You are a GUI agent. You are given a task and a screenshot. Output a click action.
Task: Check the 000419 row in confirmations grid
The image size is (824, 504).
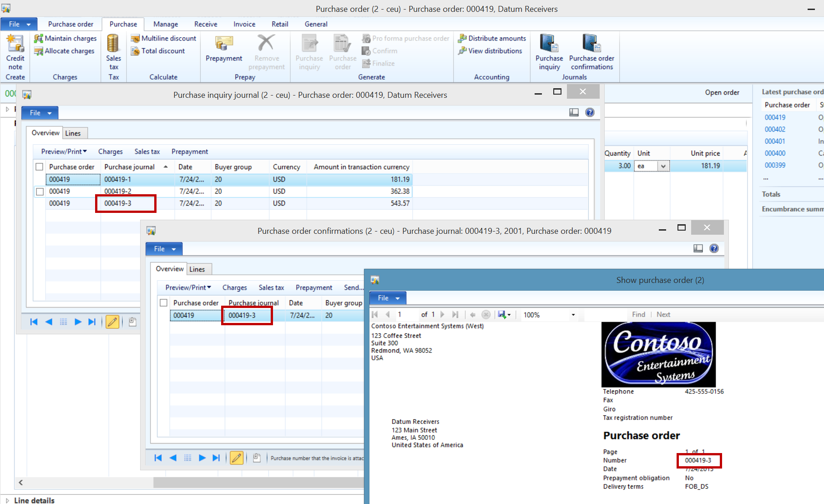pyautogui.click(x=163, y=315)
